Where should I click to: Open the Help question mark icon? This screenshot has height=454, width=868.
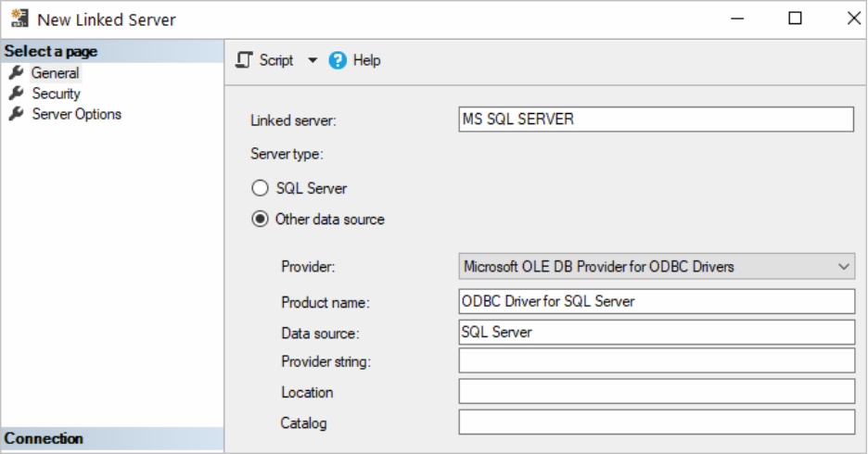coord(338,60)
